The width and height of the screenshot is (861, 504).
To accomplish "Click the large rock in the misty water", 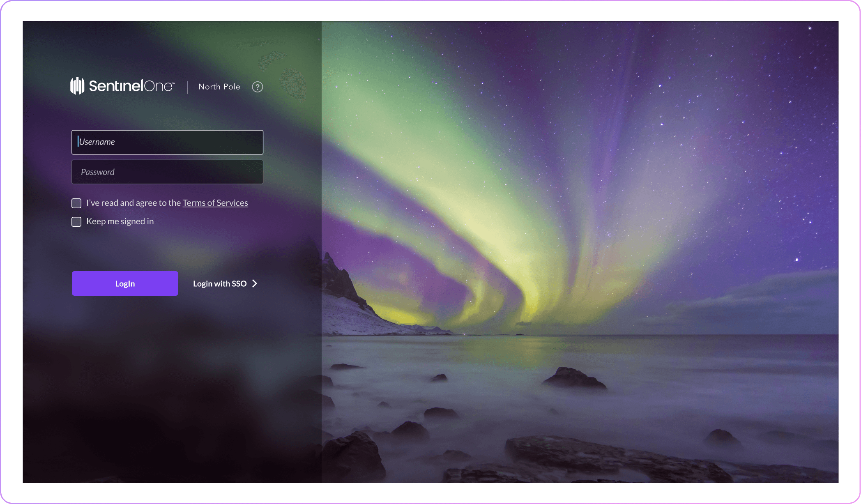I will (x=573, y=378).
